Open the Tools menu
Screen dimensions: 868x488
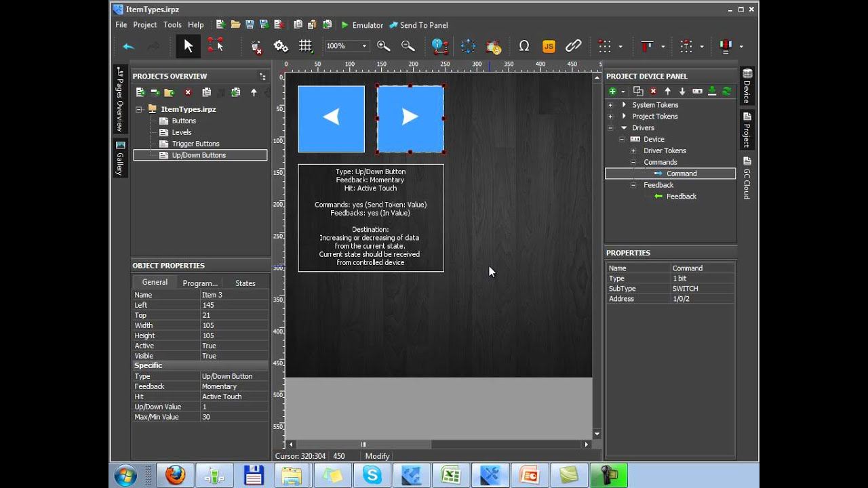172,25
